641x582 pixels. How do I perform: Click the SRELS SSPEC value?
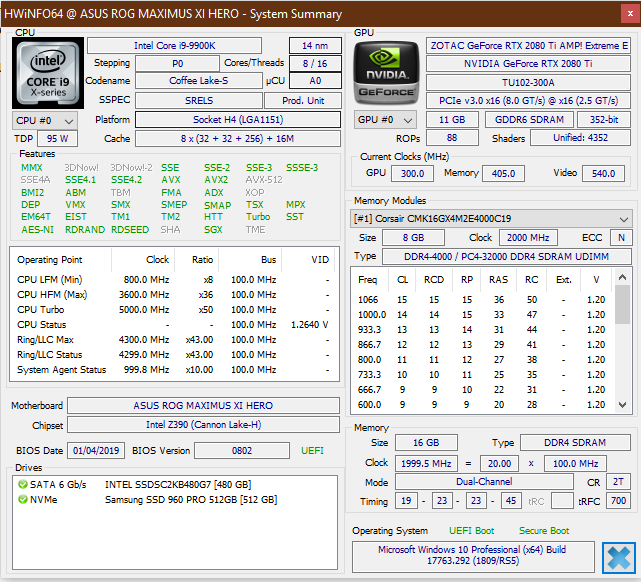click(199, 101)
